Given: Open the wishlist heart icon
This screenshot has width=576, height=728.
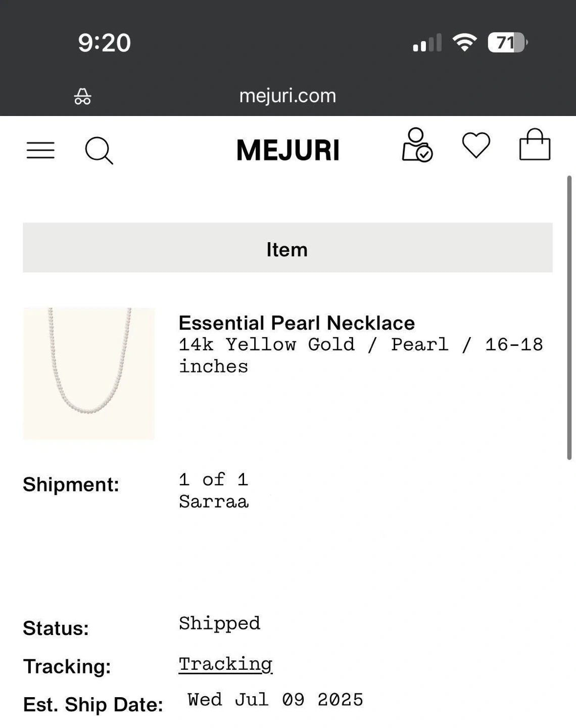Looking at the screenshot, I should [476, 145].
